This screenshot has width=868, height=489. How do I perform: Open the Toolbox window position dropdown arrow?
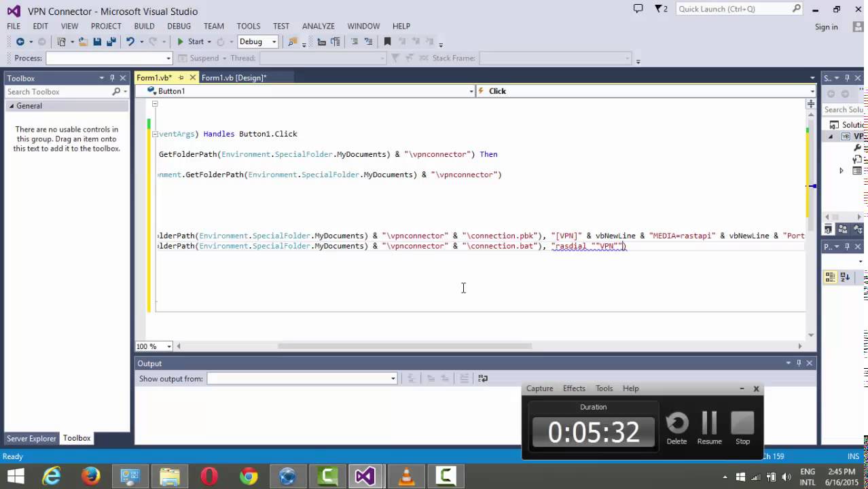pos(102,78)
